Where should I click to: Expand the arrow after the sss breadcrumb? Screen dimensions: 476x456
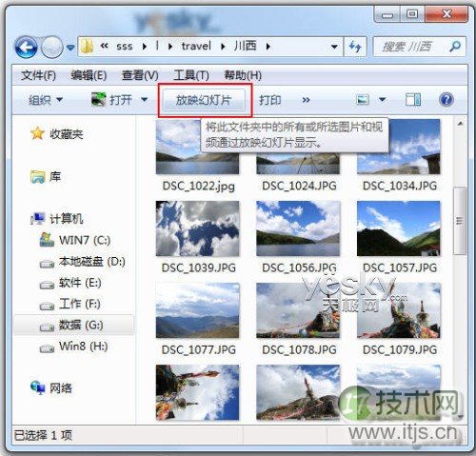(145, 47)
